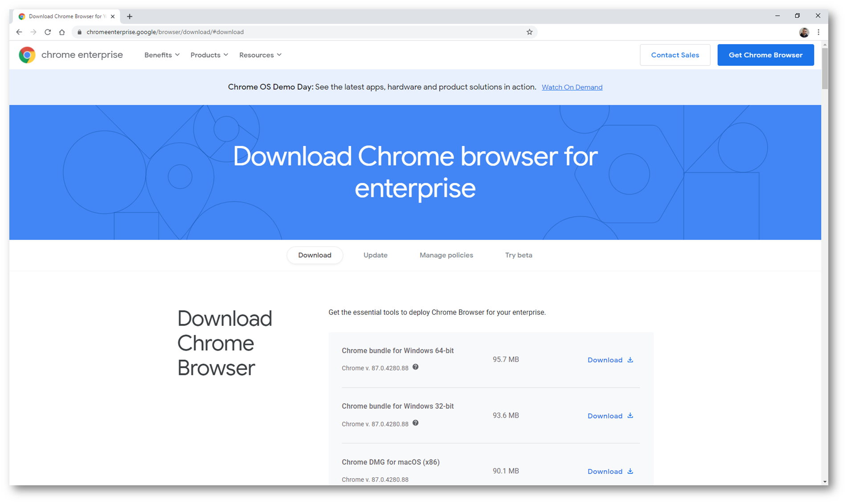847x504 pixels.
Task: Switch to the Manage policies tab
Action: pyautogui.click(x=446, y=255)
